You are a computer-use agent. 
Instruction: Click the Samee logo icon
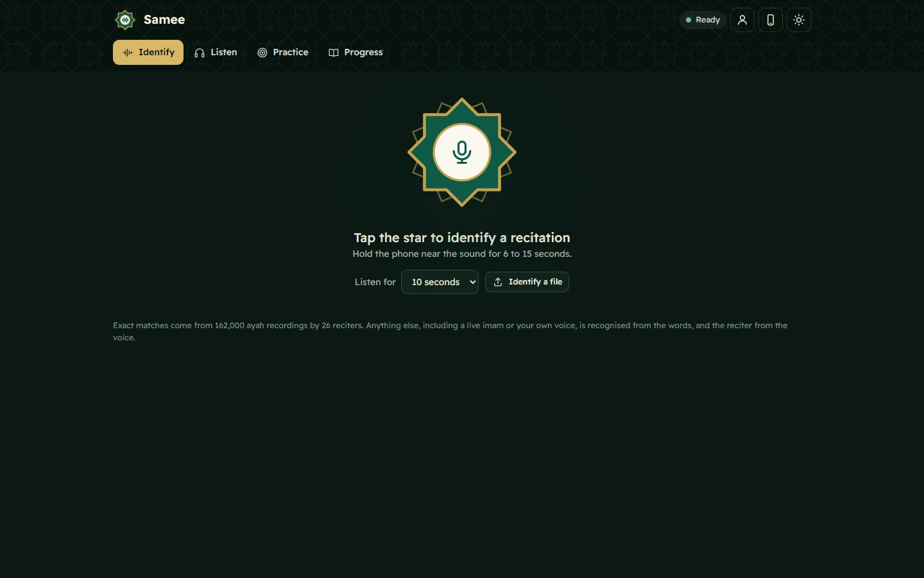(125, 20)
